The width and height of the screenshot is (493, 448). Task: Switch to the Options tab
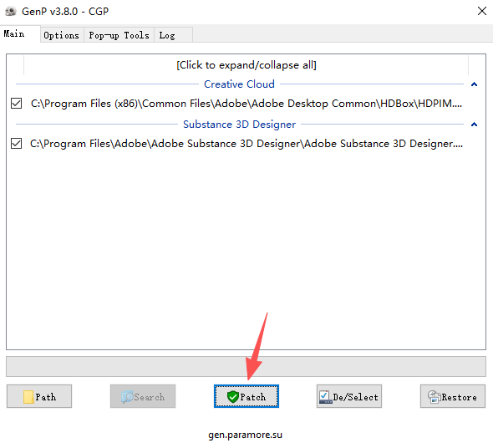click(x=62, y=35)
